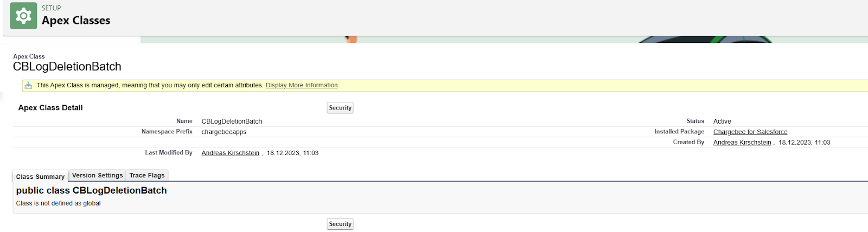This screenshot has height=232, width=868.
Task: Click the CBLogDeletionBatch Name field value
Action: 232,121
